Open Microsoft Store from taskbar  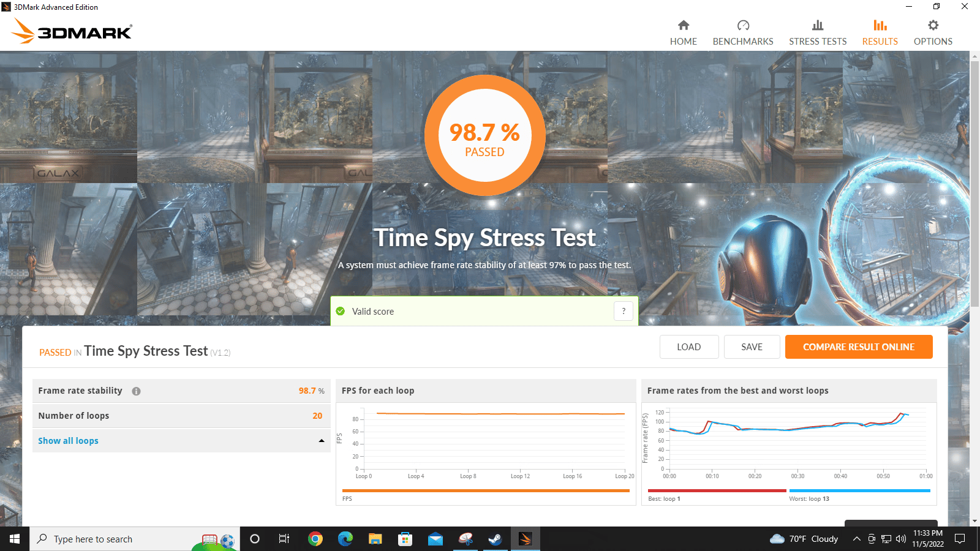pos(405,539)
